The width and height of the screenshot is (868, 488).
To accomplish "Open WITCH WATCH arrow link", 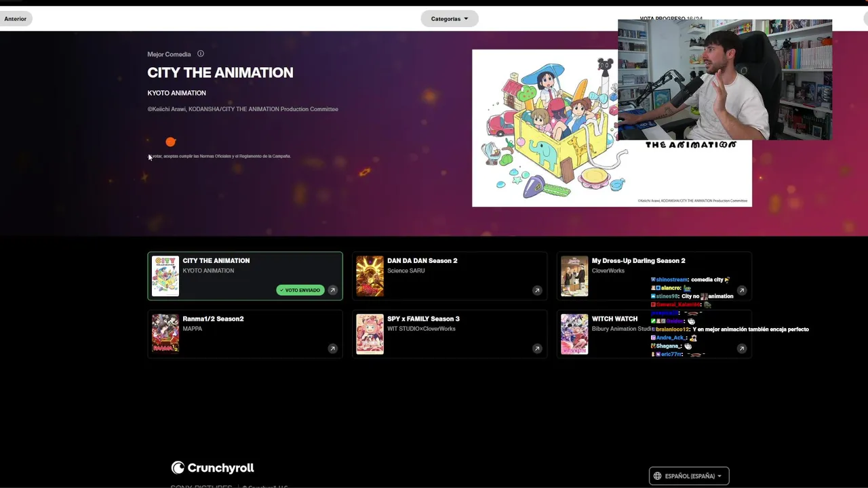I will tap(742, 348).
